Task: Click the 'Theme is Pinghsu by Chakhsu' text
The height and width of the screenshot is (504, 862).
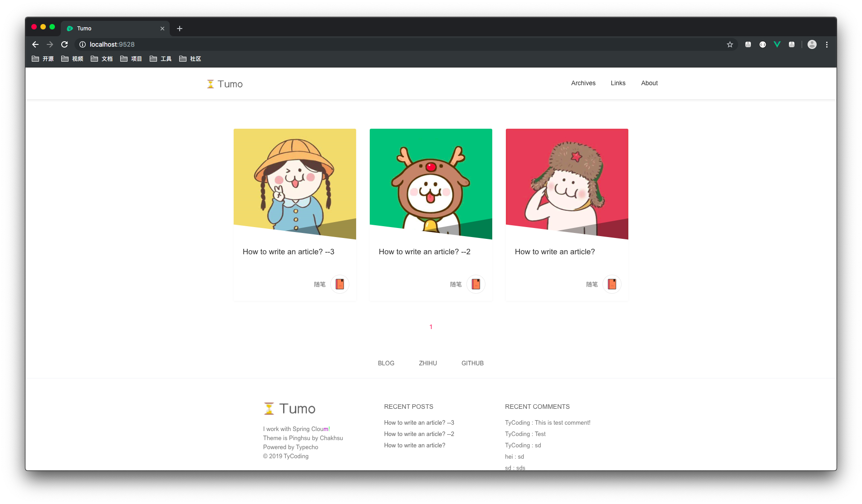Action: (x=303, y=438)
